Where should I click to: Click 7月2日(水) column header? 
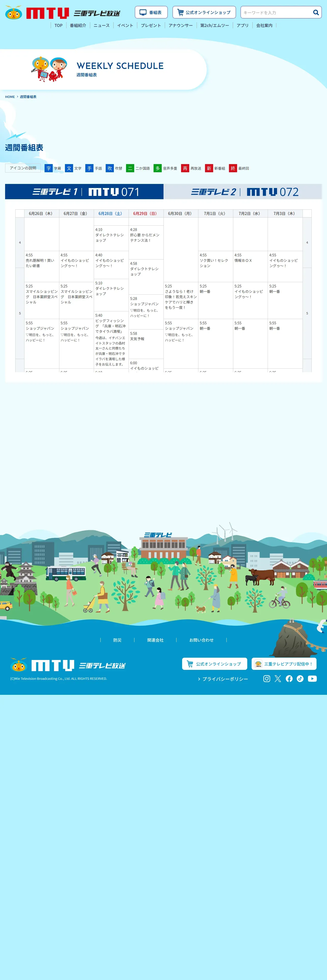tap(250, 213)
